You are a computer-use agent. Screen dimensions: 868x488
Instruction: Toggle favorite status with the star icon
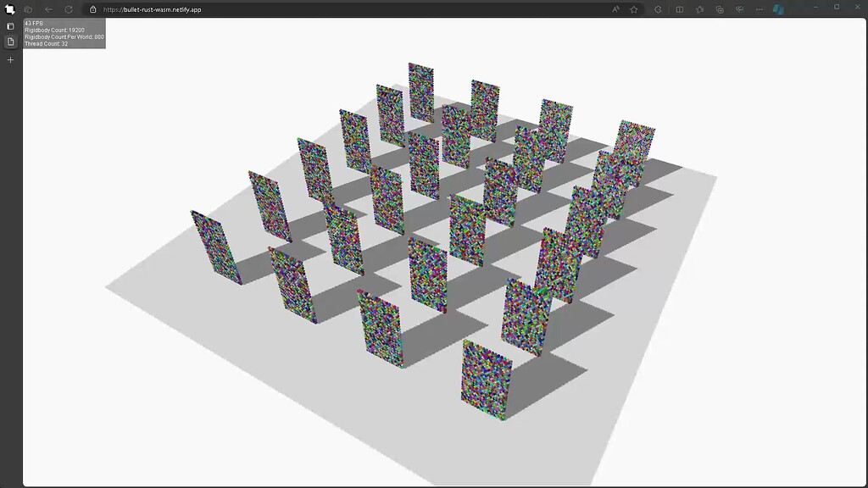633,8
